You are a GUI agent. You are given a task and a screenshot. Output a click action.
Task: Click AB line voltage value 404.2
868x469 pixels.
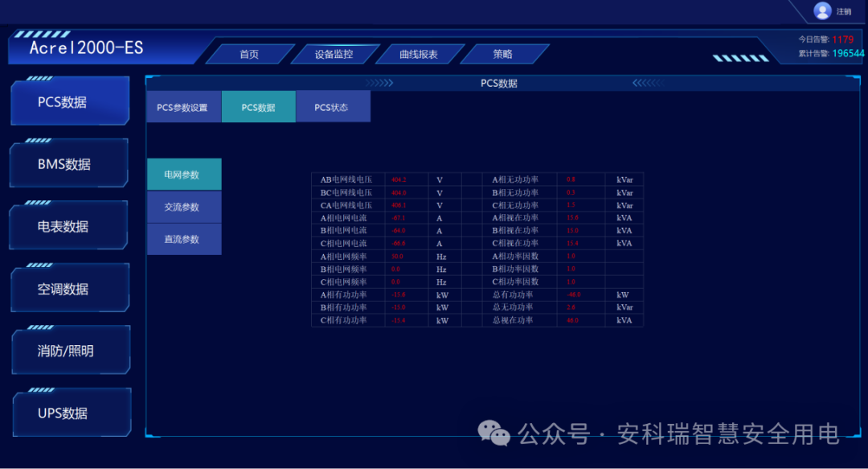(399, 179)
